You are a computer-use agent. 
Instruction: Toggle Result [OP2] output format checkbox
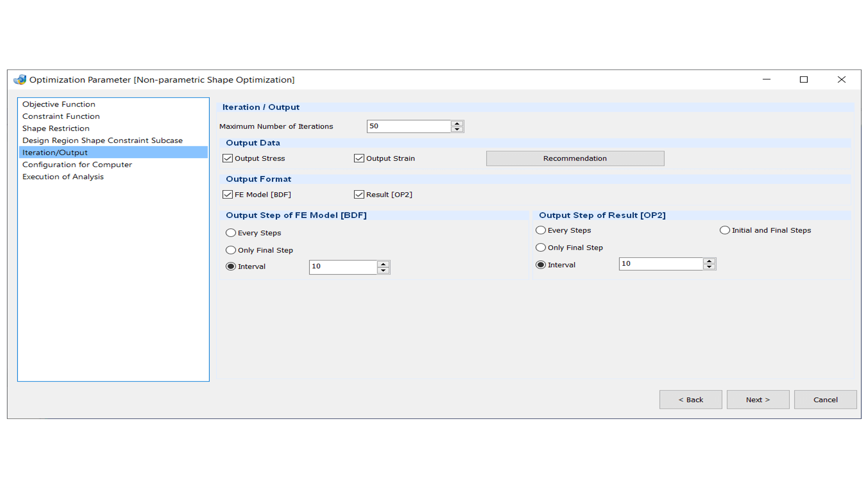click(x=359, y=195)
